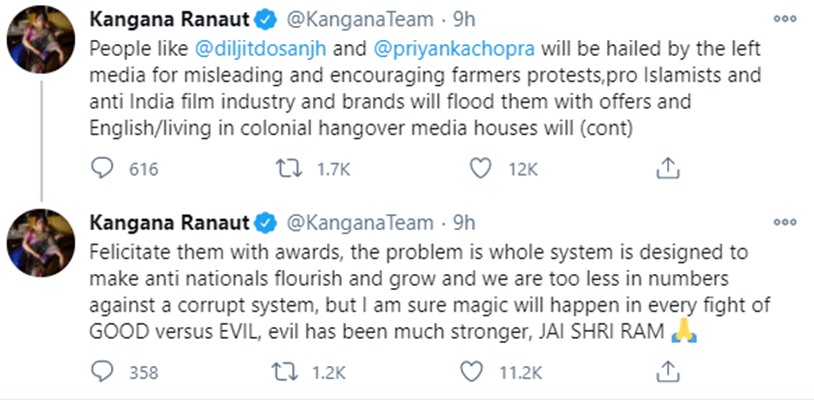Click the @KanganaTeam handle on second tweet
This screenshot has width=814, height=400.
(361, 223)
